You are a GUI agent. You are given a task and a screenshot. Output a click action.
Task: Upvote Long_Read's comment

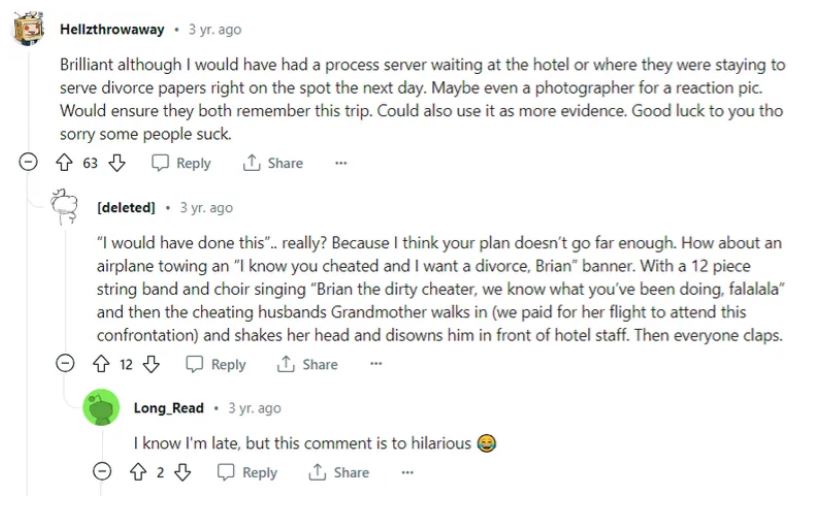[x=138, y=472]
